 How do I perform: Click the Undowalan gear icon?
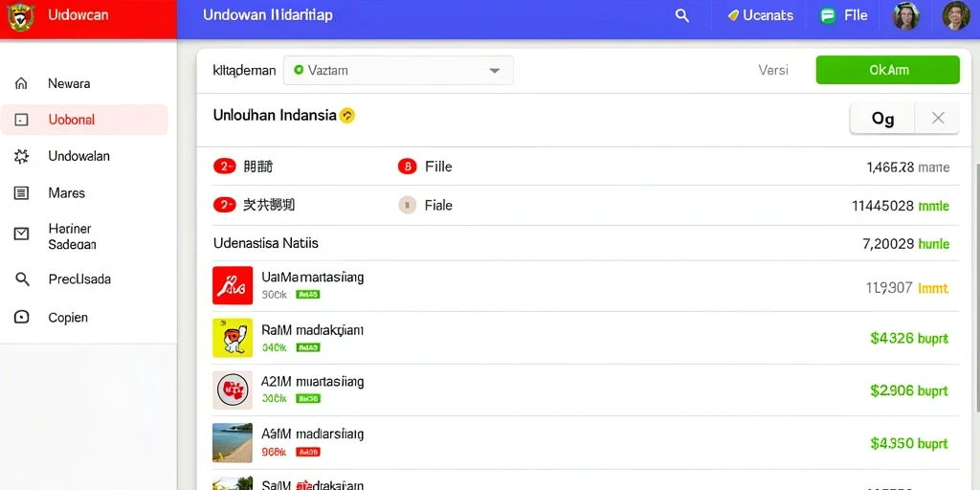21,156
